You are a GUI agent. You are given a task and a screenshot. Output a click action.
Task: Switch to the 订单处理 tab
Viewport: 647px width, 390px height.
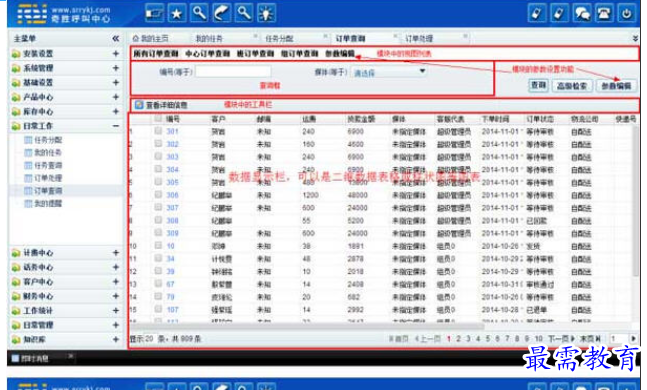click(x=419, y=38)
